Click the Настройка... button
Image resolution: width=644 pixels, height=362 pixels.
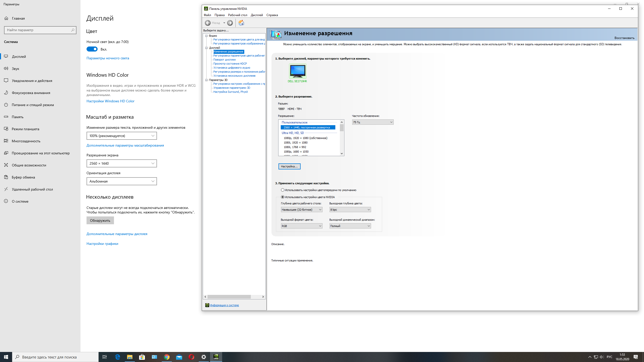289,166
